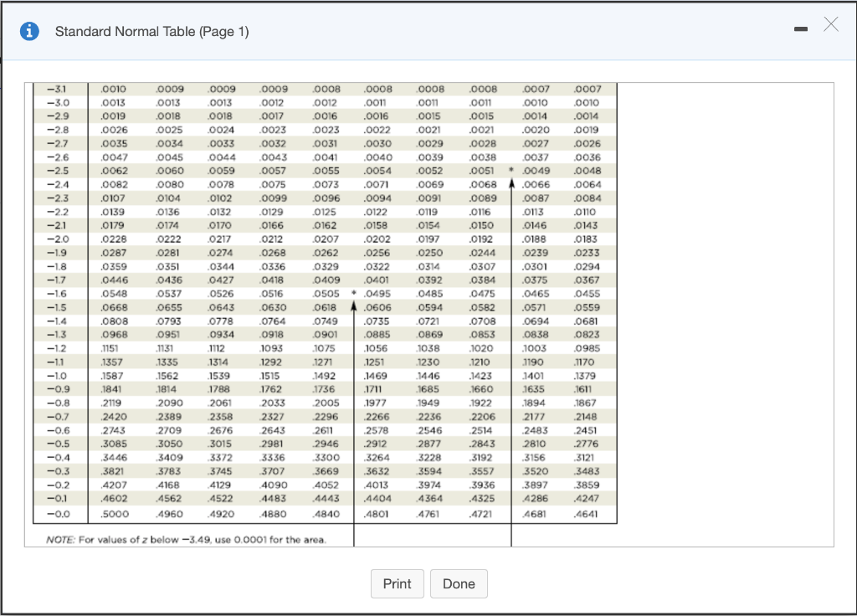Image resolution: width=857 pixels, height=616 pixels.
Task: Click the .3821 value in the −0.3 row
Action: 113,471
